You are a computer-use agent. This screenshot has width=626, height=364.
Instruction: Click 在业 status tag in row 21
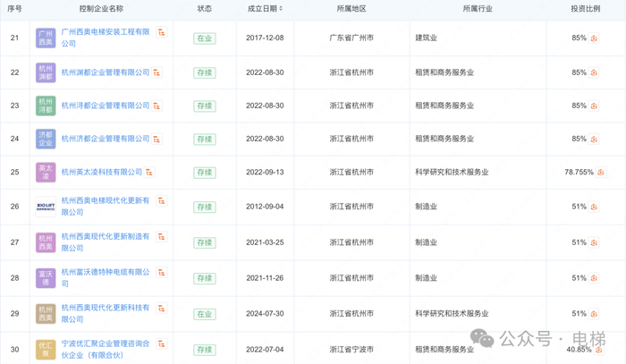coord(205,38)
